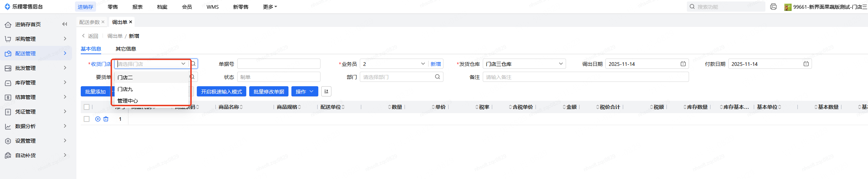Click the column sort settings icon button
This screenshot has height=179, width=868.
click(326, 92)
